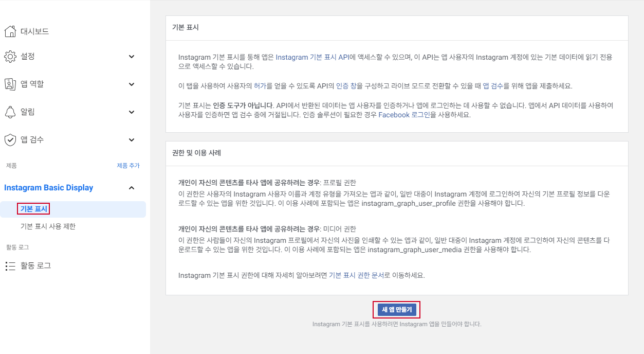The image size is (644, 354).
Task: Open the 앱 역할 sidebar item
Action: (32, 84)
